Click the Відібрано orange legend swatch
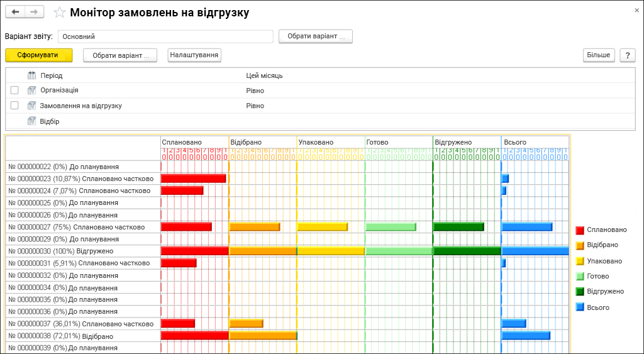This screenshot has width=644, height=354. coord(580,246)
